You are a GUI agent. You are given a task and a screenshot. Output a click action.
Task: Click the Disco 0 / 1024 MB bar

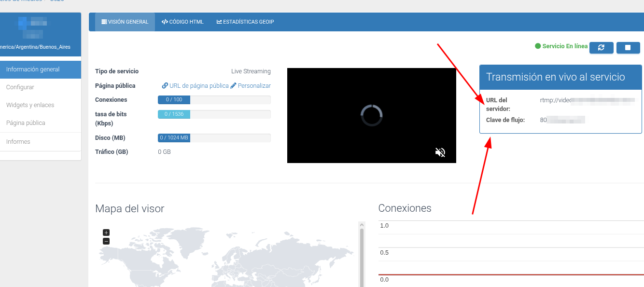(214, 138)
